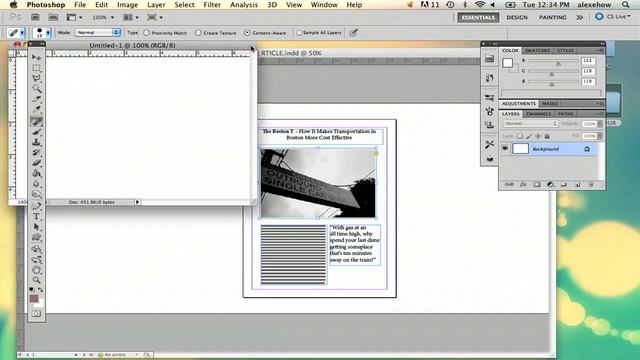Hide the Background layer eye icon
The image size is (640, 360).
505,149
